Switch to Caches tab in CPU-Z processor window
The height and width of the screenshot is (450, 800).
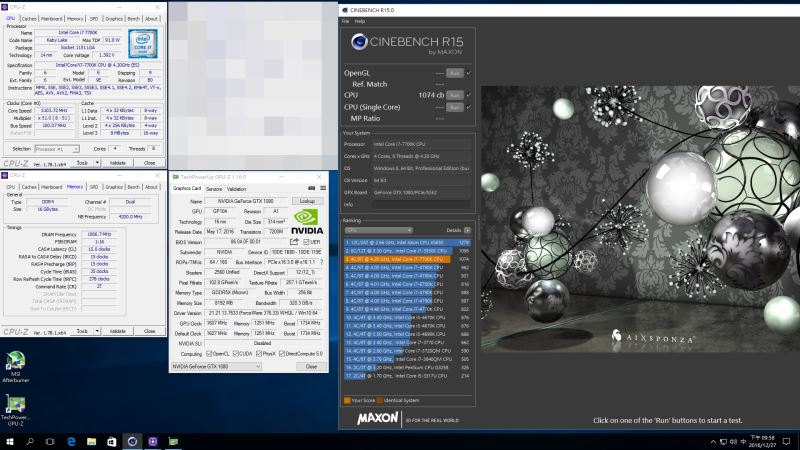[29, 18]
